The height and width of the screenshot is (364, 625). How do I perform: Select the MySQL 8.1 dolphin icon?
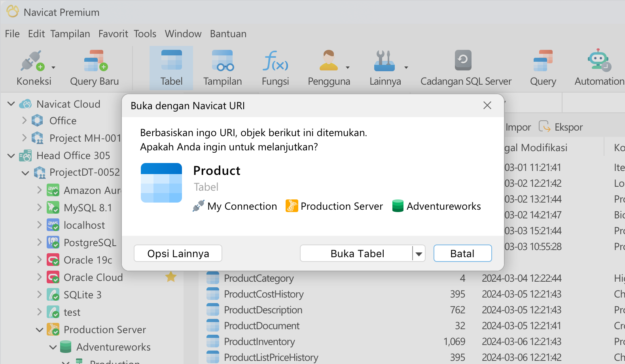pyautogui.click(x=53, y=208)
